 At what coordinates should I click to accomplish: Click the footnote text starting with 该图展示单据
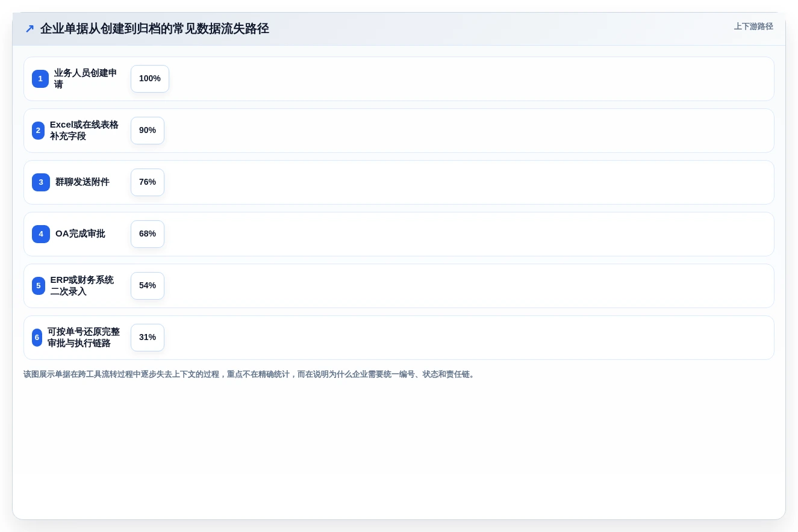point(250,374)
